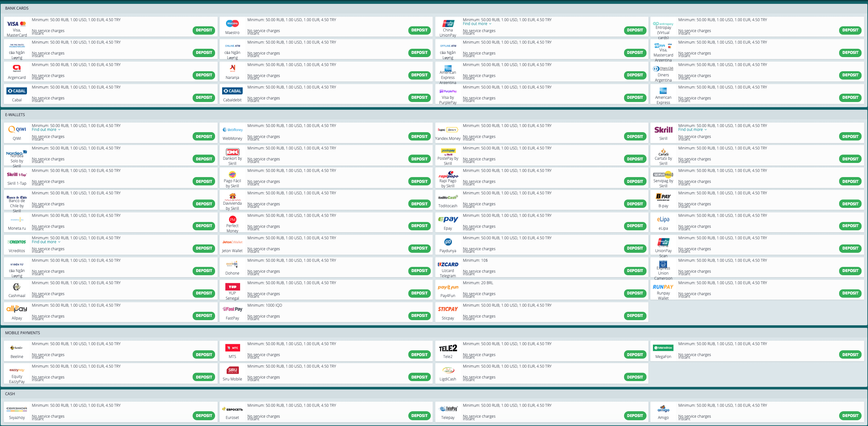This screenshot has width=868, height=426.
Task: Select the Tele2 logo
Action: pyautogui.click(x=448, y=348)
